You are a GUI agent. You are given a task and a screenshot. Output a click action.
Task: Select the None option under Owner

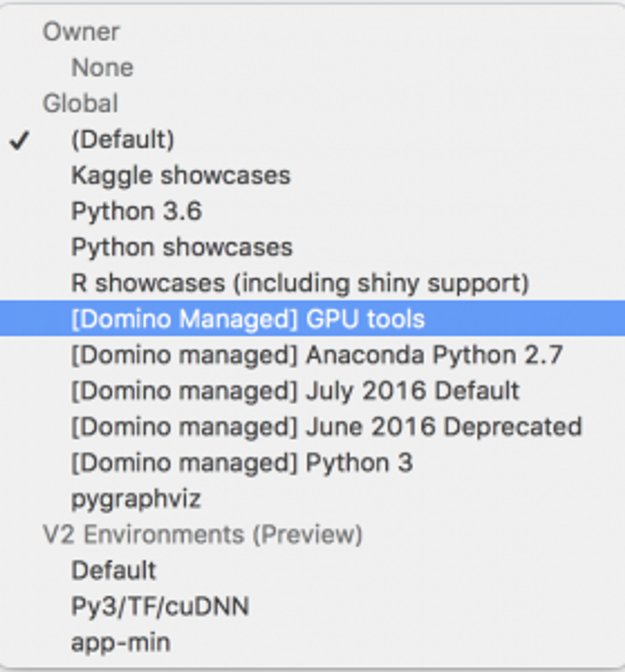pyautogui.click(x=103, y=68)
